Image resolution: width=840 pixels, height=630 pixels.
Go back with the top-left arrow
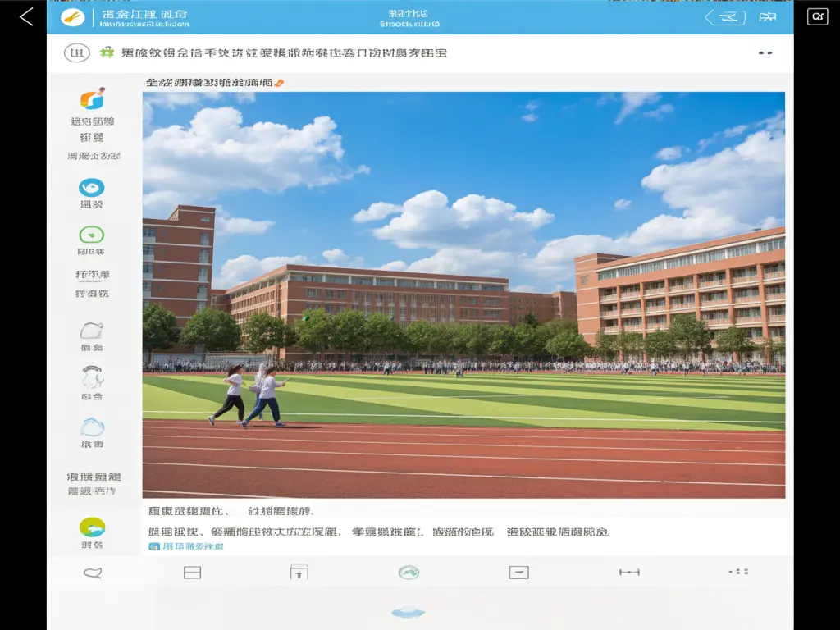pyautogui.click(x=26, y=17)
